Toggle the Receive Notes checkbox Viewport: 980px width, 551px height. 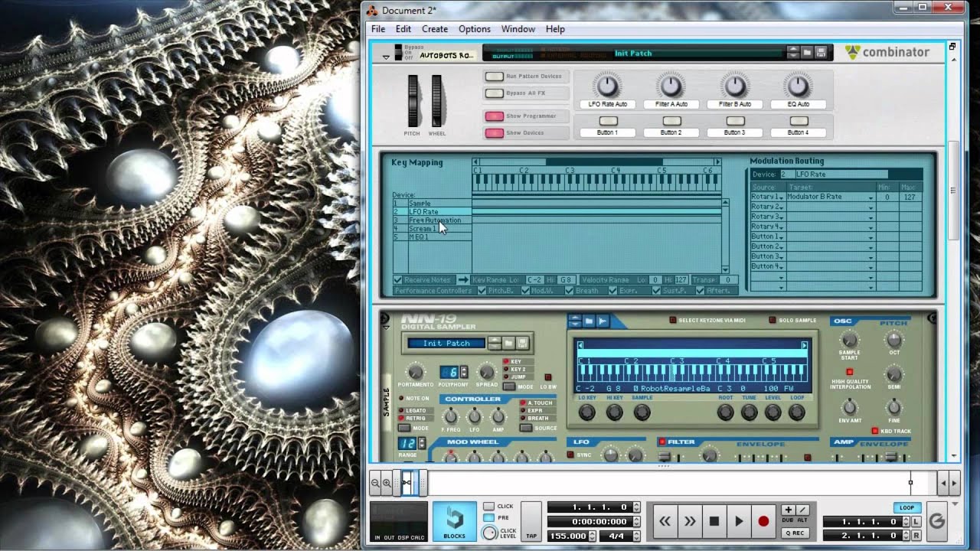click(398, 280)
